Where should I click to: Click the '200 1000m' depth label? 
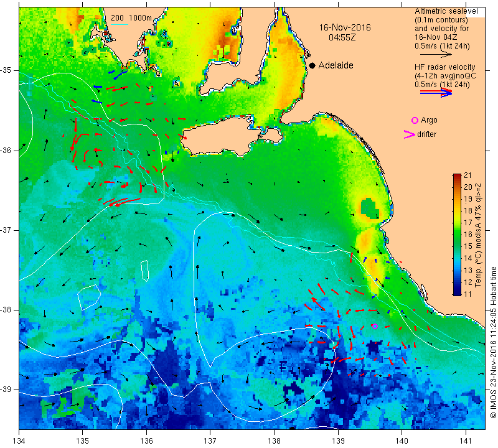[x=131, y=18]
